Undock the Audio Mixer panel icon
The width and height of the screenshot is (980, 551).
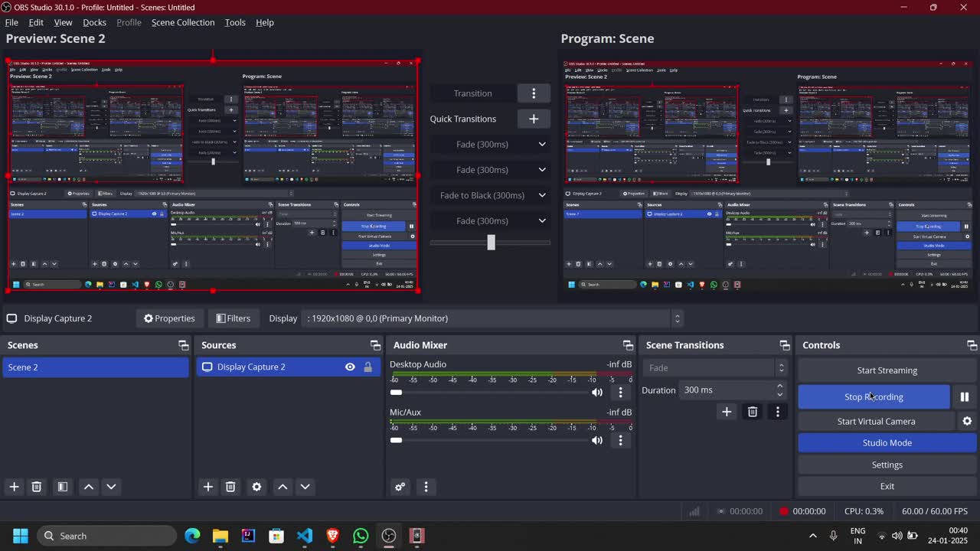(x=628, y=345)
